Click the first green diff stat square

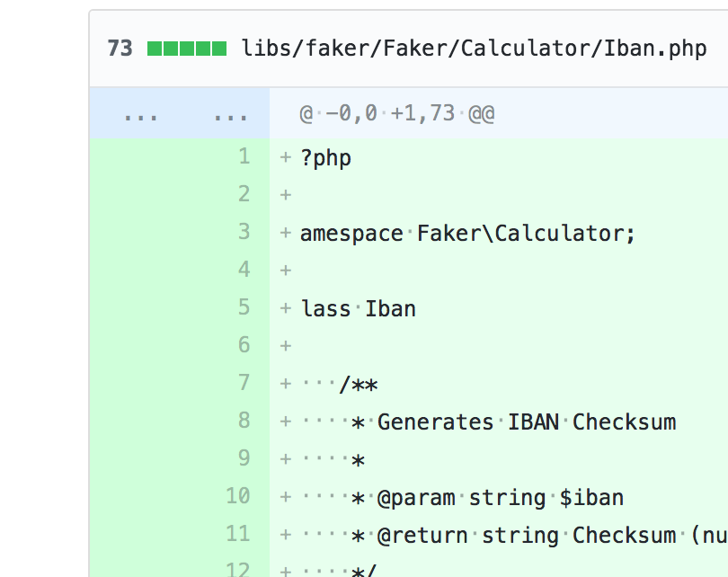[155, 48]
